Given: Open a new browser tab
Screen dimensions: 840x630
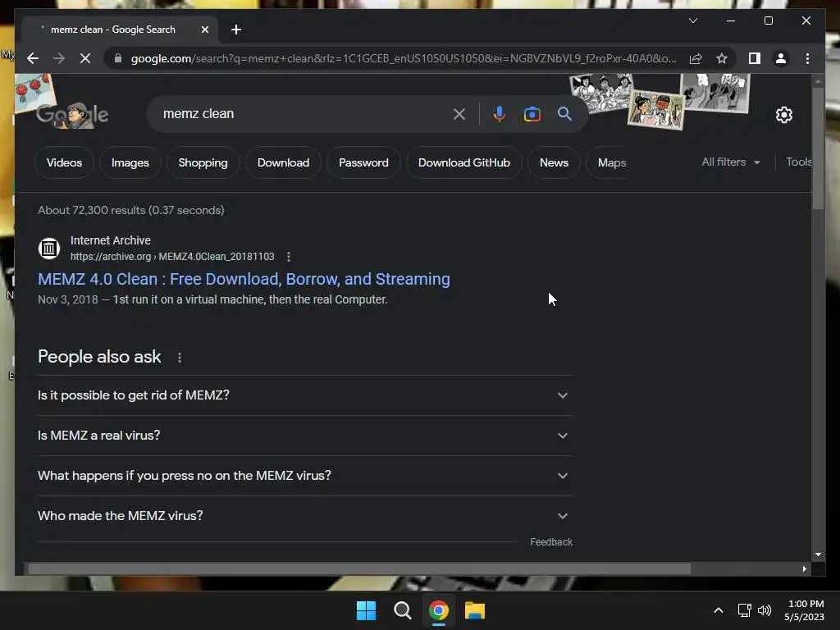Looking at the screenshot, I should tap(236, 30).
